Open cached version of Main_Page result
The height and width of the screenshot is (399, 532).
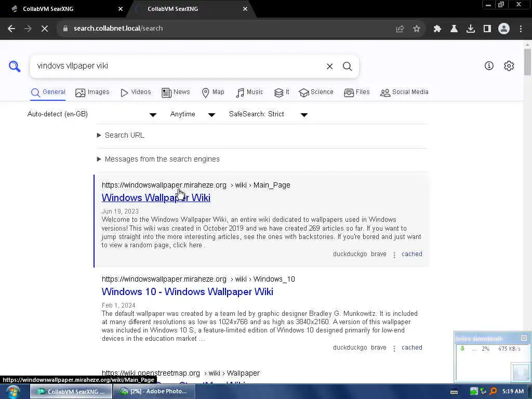(412, 254)
